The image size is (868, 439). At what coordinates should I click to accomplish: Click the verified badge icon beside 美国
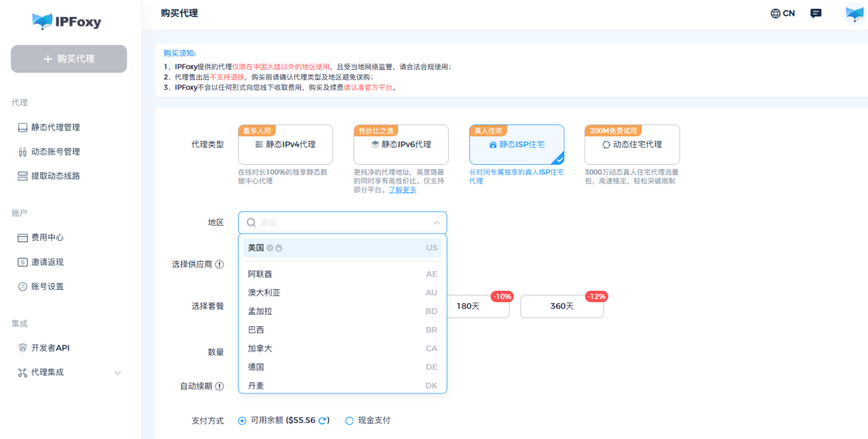270,248
